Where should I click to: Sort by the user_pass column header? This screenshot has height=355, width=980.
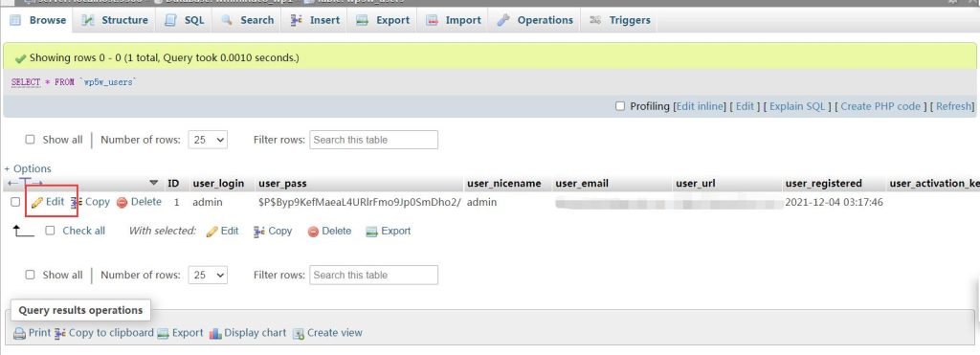click(282, 184)
